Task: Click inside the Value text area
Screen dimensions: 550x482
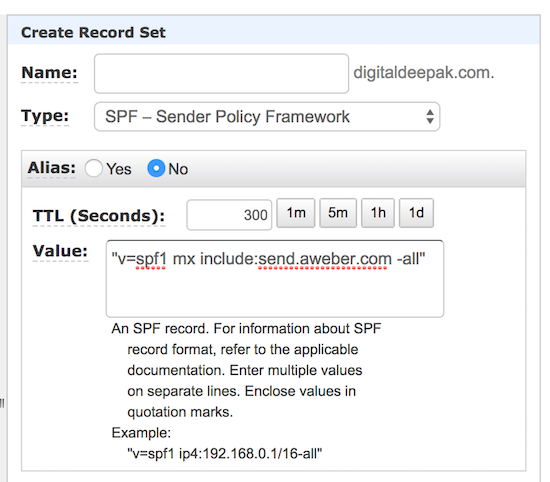Action: tap(275, 279)
